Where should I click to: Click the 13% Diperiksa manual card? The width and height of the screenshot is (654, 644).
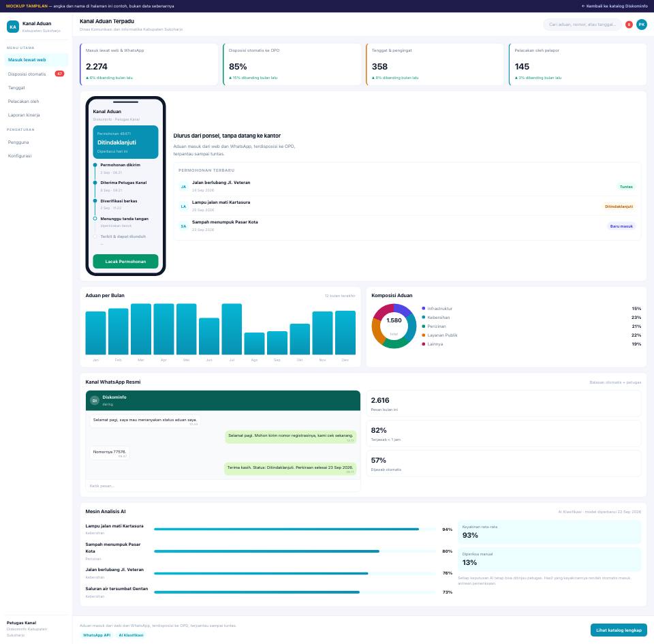pos(549,559)
